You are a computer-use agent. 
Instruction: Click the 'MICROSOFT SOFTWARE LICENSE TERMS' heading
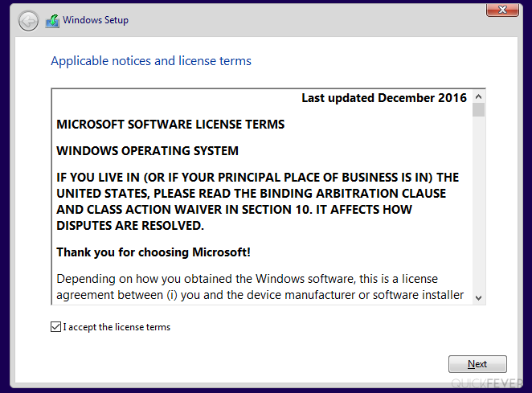[x=170, y=125]
